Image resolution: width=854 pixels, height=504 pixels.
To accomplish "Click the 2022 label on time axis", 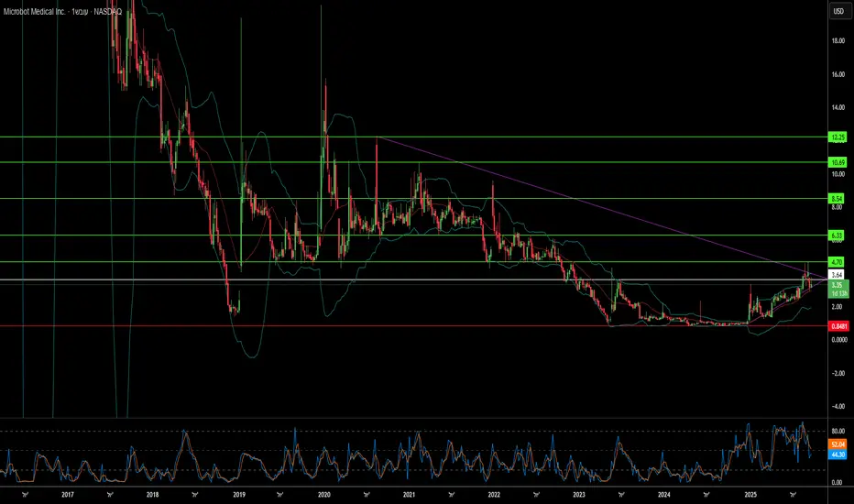I will 494,495.
